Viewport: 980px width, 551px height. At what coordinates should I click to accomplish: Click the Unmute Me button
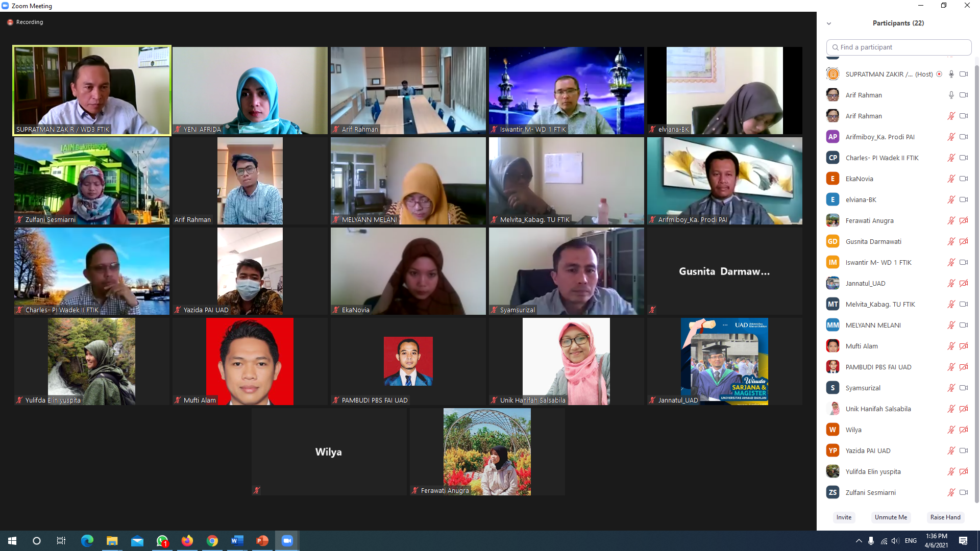(x=891, y=517)
